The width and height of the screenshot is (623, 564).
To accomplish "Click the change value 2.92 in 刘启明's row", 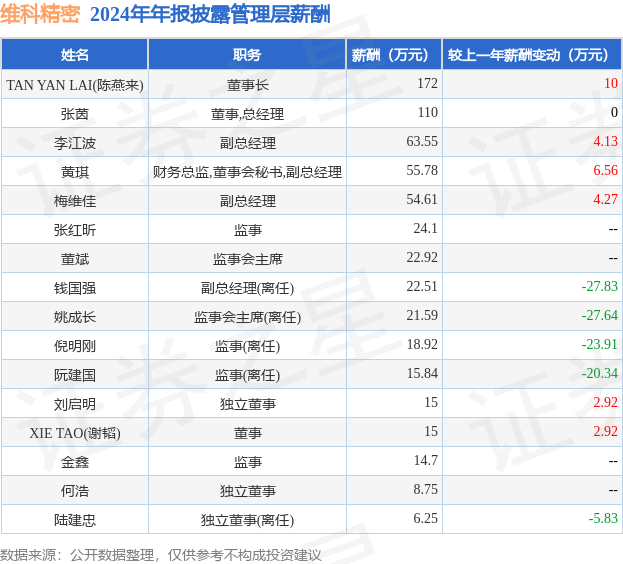I will [606, 402].
